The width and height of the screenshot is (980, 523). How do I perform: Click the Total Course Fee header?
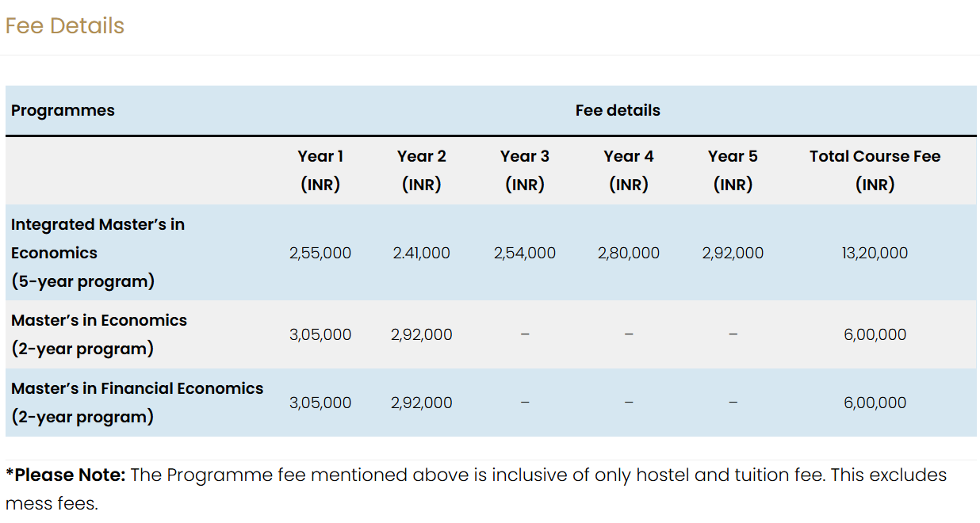click(875, 170)
